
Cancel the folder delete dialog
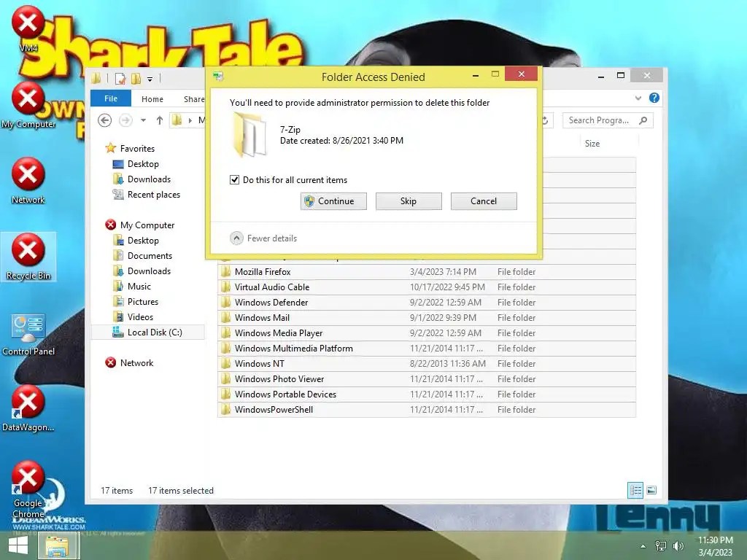click(x=484, y=201)
